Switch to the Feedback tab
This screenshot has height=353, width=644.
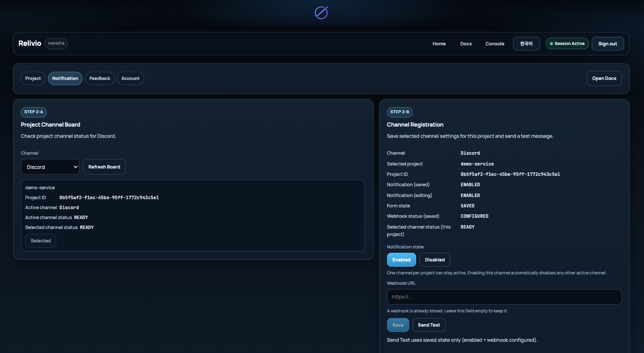point(99,78)
